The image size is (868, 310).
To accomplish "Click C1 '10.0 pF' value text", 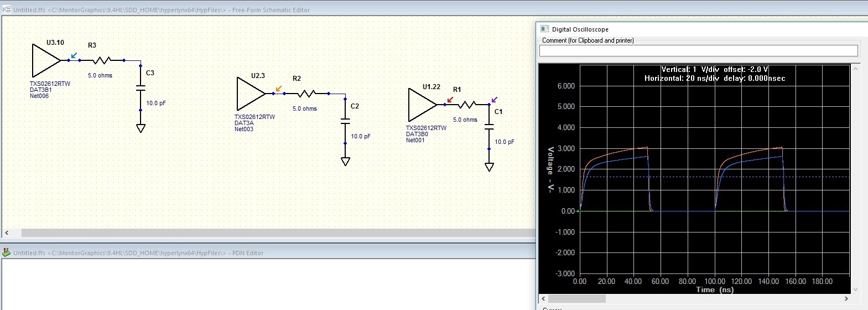I will 505,142.
